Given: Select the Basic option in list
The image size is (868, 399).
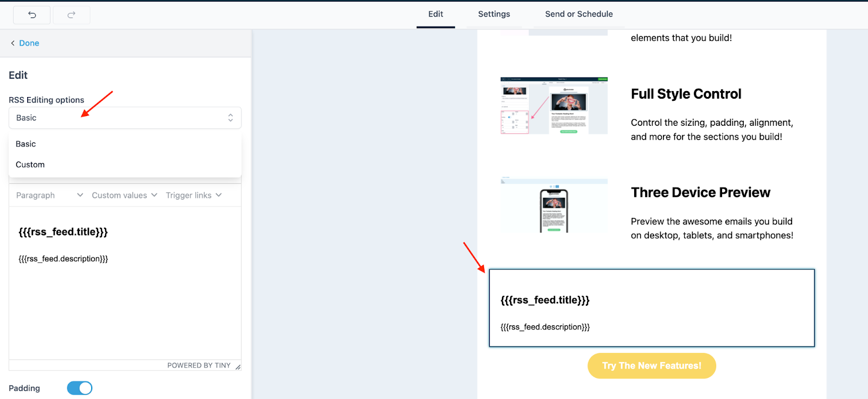Looking at the screenshot, I should (x=26, y=144).
